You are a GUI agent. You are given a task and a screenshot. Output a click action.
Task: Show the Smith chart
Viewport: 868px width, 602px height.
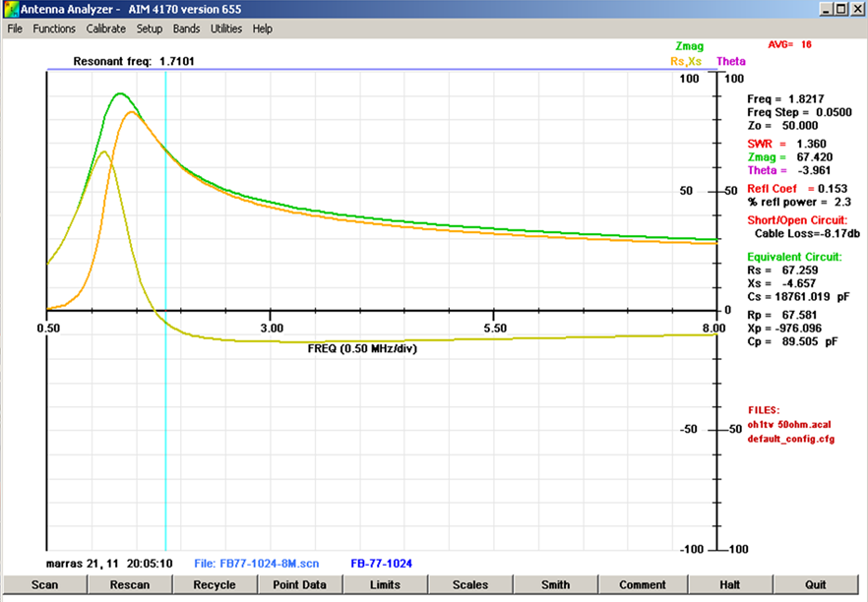click(555, 584)
